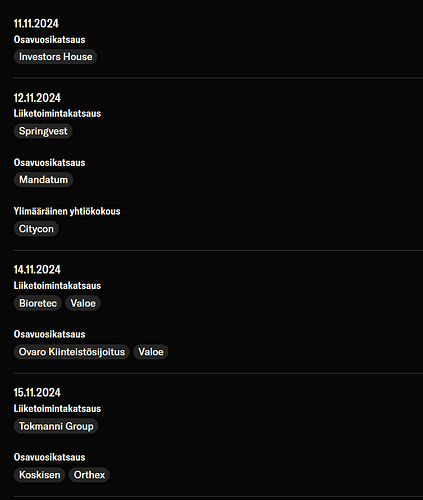Click Ylimääräinen yhtiökokous event label
The image size is (423, 500).
pyautogui.click(x=67, y=211)
